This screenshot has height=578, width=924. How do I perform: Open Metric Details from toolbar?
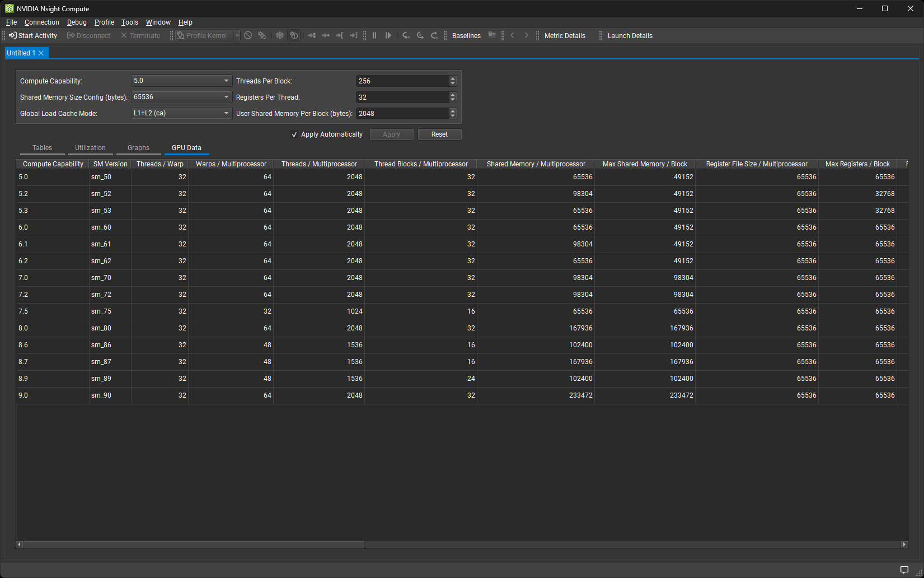point(565,35)
